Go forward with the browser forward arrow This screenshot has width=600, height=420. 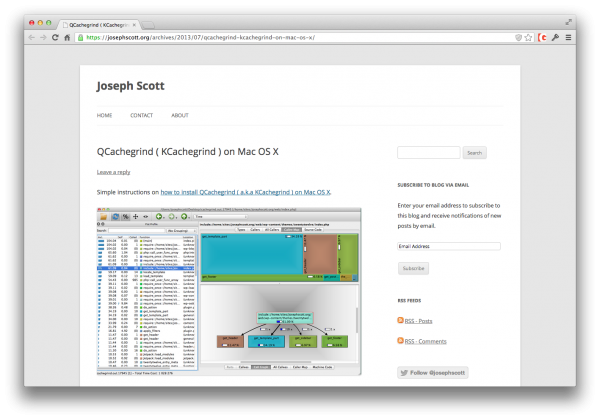43,37
